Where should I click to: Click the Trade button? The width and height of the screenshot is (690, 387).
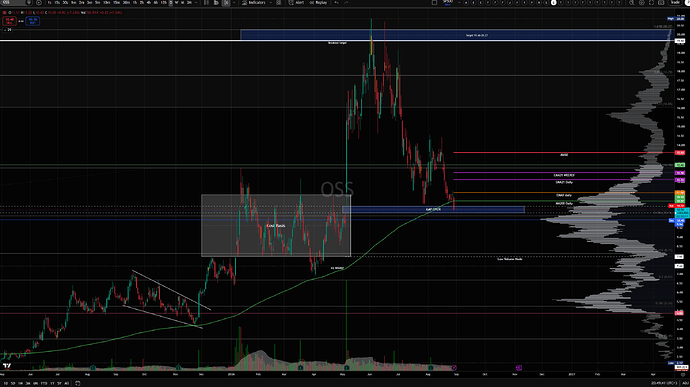pos(675,3)
